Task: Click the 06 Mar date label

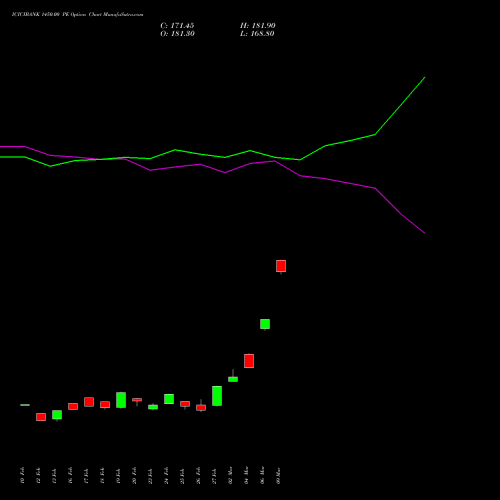Action: pyautogui.click(x=262, y=475)
